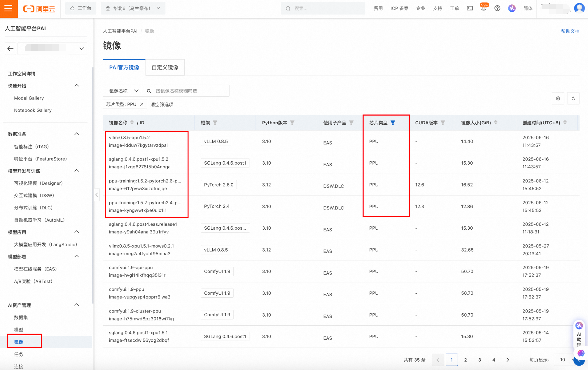Click the Cloud Shell terminal icon
Image resolution: width=588 pixels, height=370 pixels.
coord(470,8)
